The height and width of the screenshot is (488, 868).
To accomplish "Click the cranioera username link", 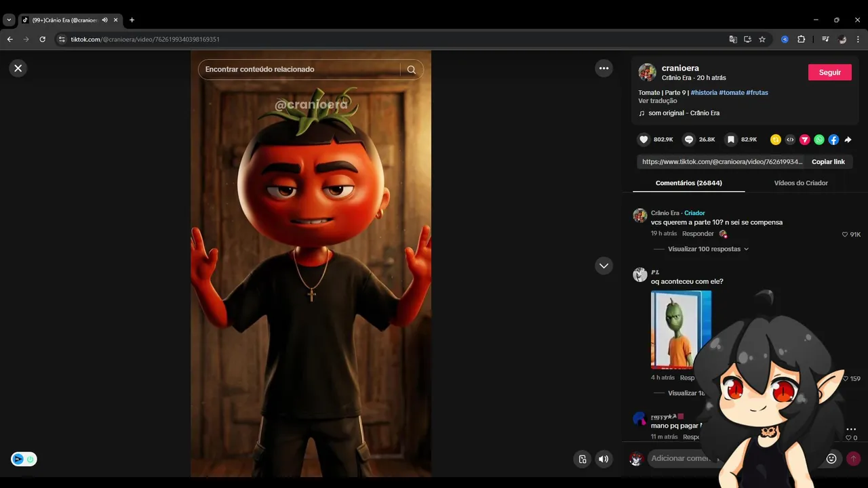I will (x=680, y=68).
